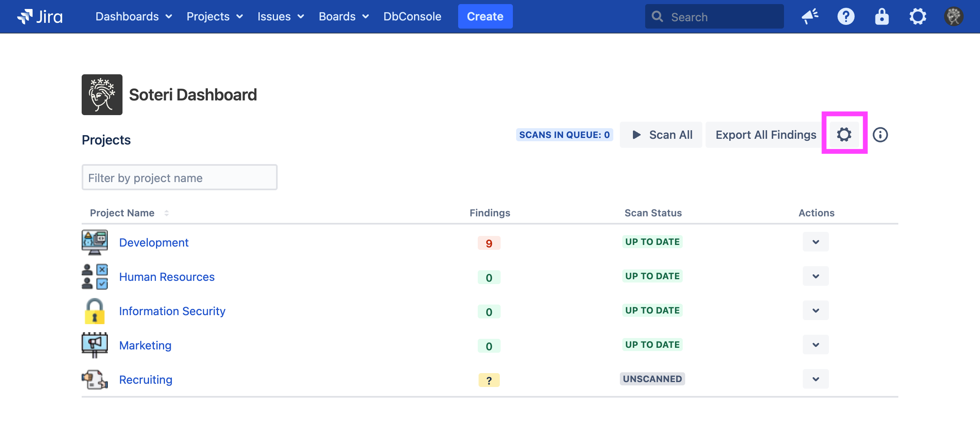Click the Development project avatar icon
The image size is (980, 427).
(x=95, y=242)
